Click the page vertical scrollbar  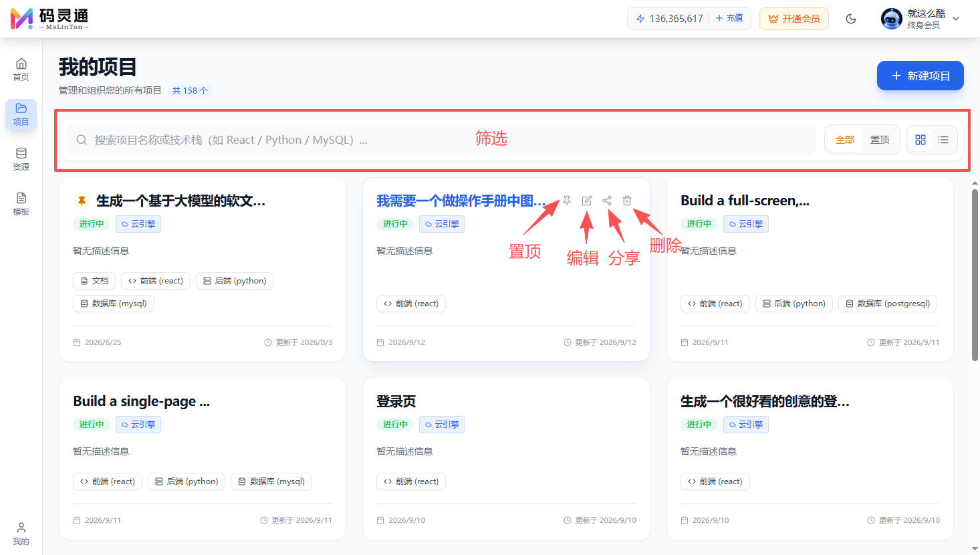pos(975,274)
